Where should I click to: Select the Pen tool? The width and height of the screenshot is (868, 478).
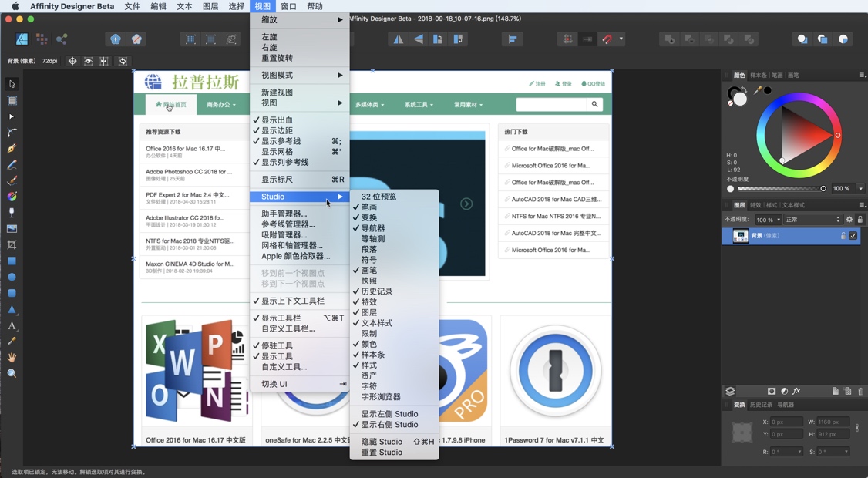pos(12,149)
